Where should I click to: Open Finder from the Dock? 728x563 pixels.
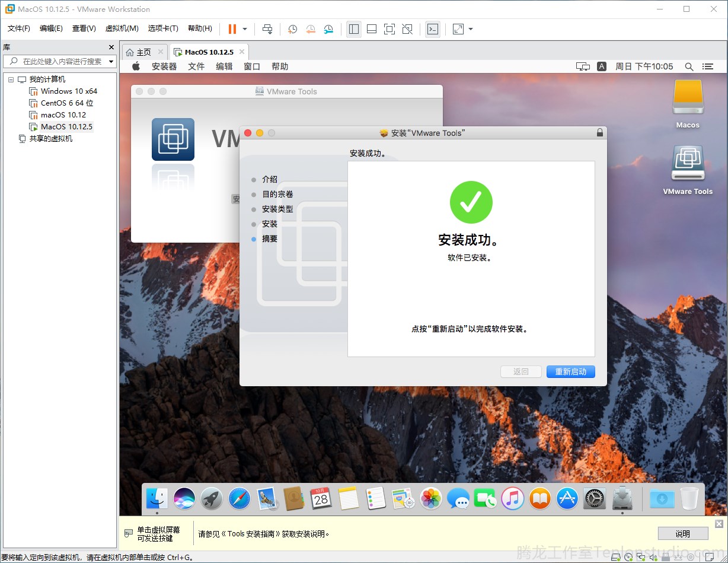tap(157, 499)
